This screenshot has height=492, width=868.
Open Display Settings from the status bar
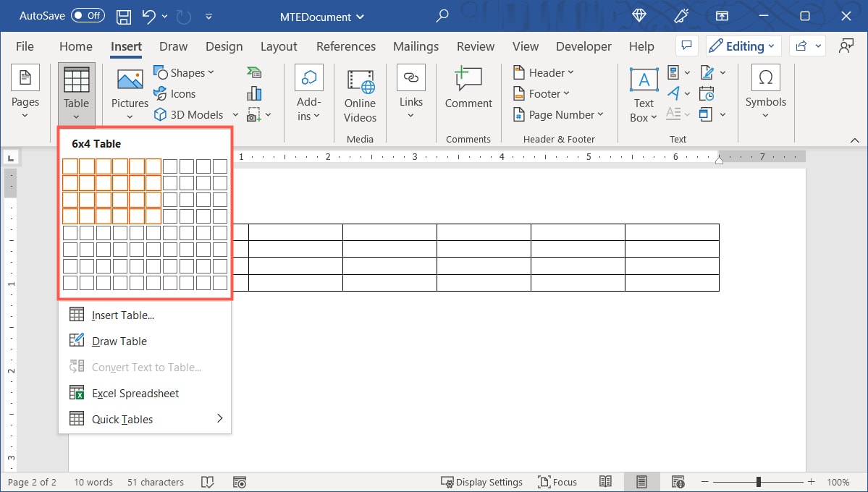click(482, 482)
